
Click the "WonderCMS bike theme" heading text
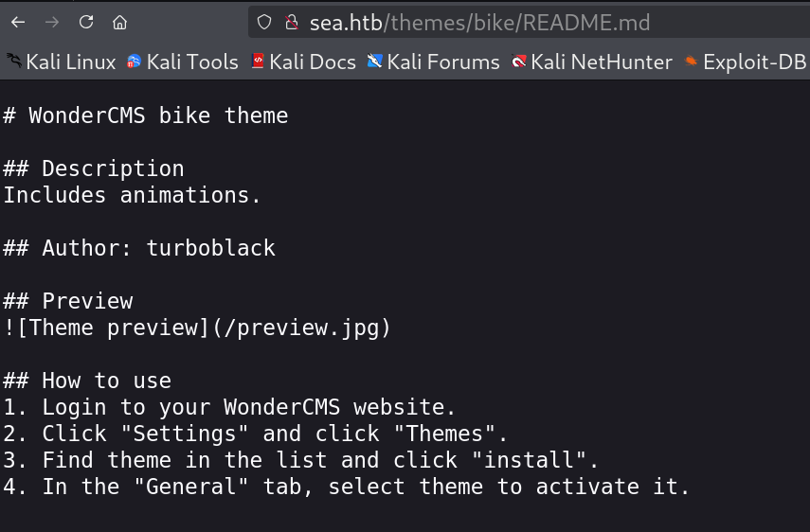[x=158, y=115]
